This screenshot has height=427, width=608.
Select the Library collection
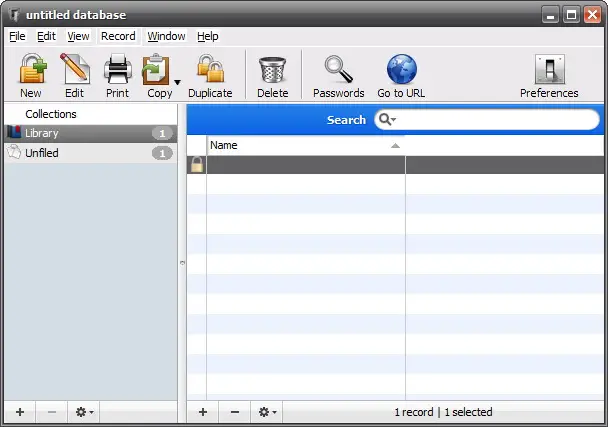click(91, 133)
